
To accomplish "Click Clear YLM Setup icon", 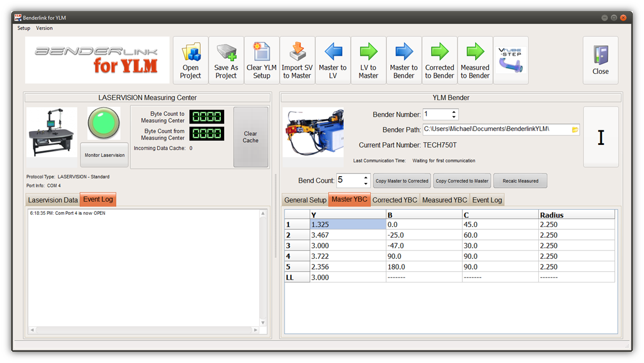I will [262, 60].
